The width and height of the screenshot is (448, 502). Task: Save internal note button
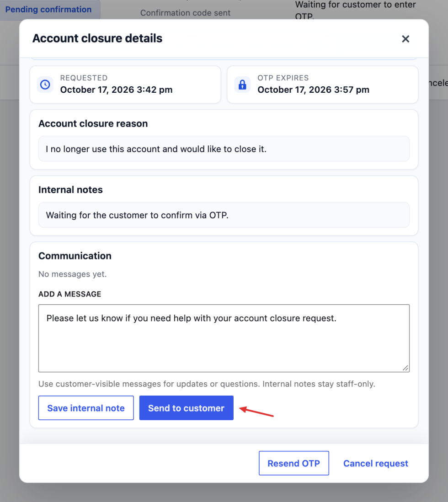tap(86, 408)
